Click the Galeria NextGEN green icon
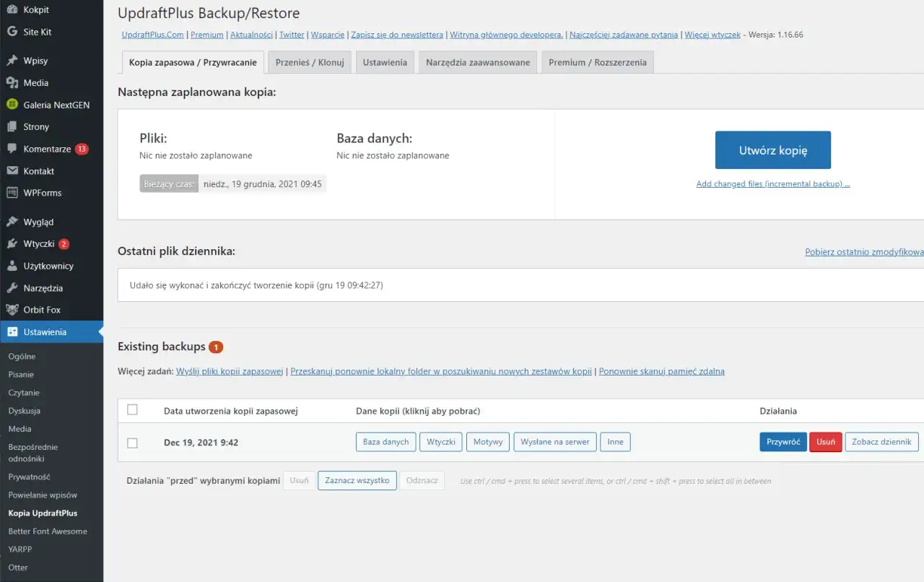924x582 pixels. [x=12, y=105]
